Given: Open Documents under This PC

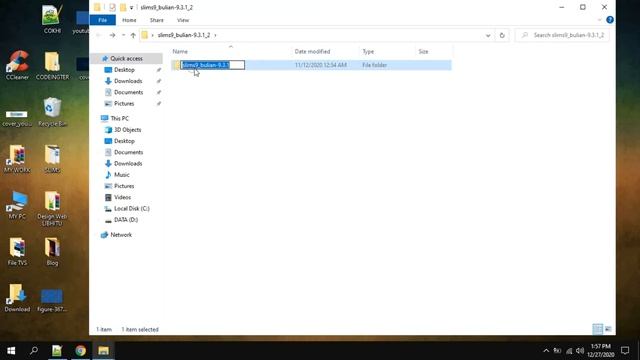Looking at the screenshot, I should click(128, 152).
